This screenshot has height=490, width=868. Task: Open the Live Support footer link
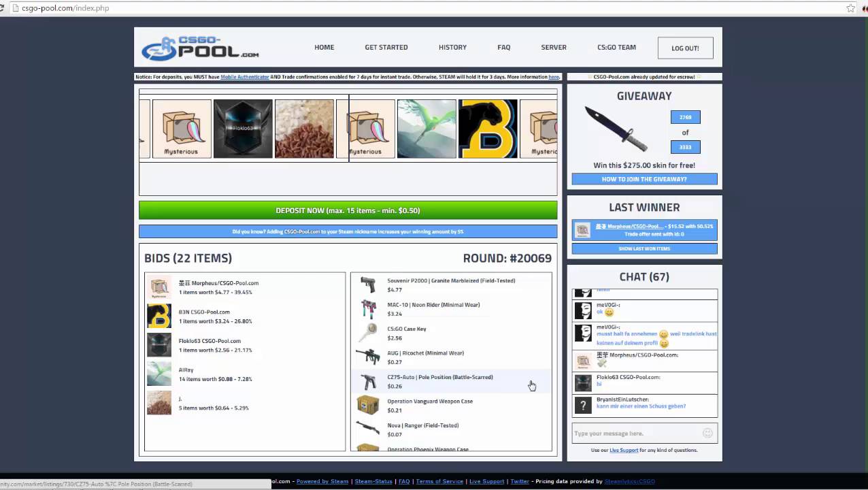pos(486,481)
